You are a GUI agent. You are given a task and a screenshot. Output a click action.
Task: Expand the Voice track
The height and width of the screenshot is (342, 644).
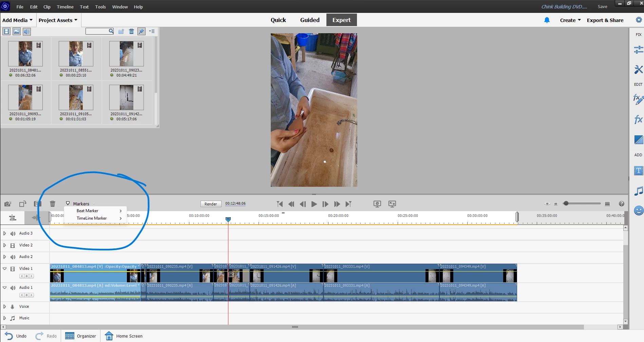(4, 307)
